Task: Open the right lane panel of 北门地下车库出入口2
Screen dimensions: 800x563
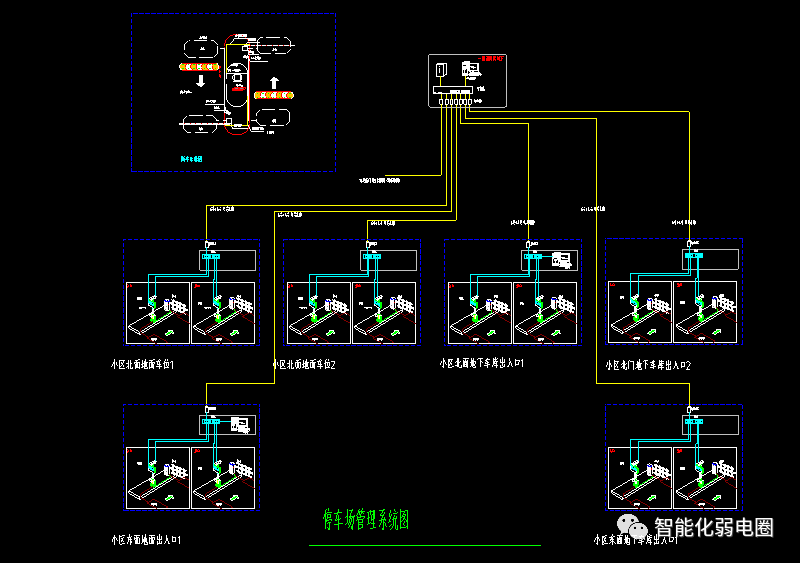Action: (x=705, y=312)
